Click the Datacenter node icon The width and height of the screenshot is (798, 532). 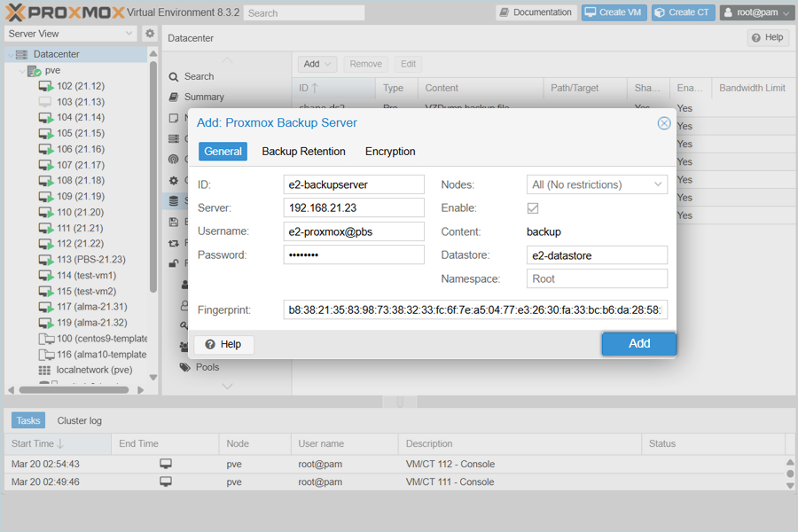coord(22,55)
